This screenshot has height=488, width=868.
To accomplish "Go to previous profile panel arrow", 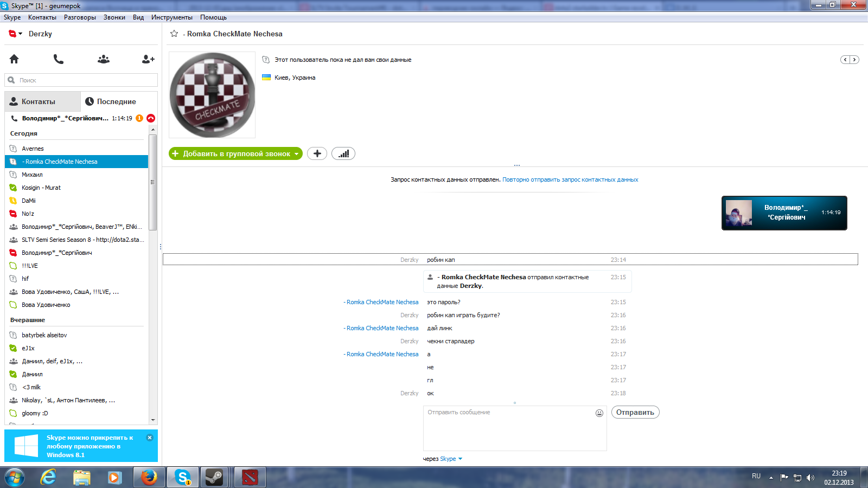I will [x=845, y=60].
